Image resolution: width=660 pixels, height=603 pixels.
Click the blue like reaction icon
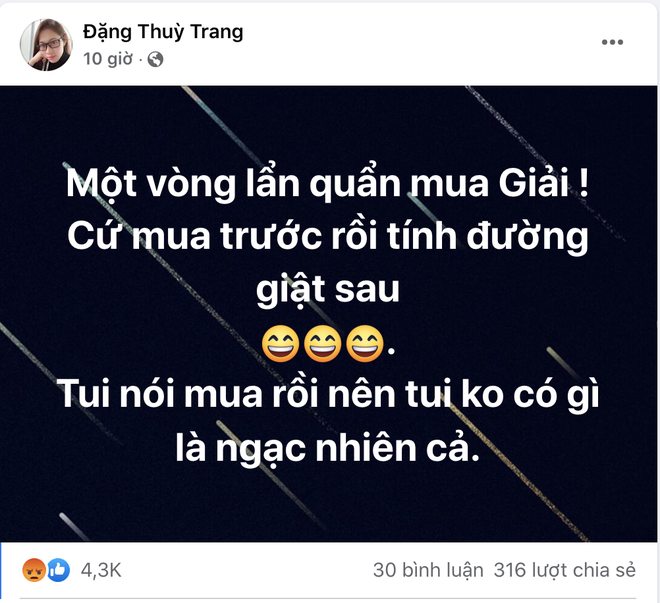pos(58,570)
